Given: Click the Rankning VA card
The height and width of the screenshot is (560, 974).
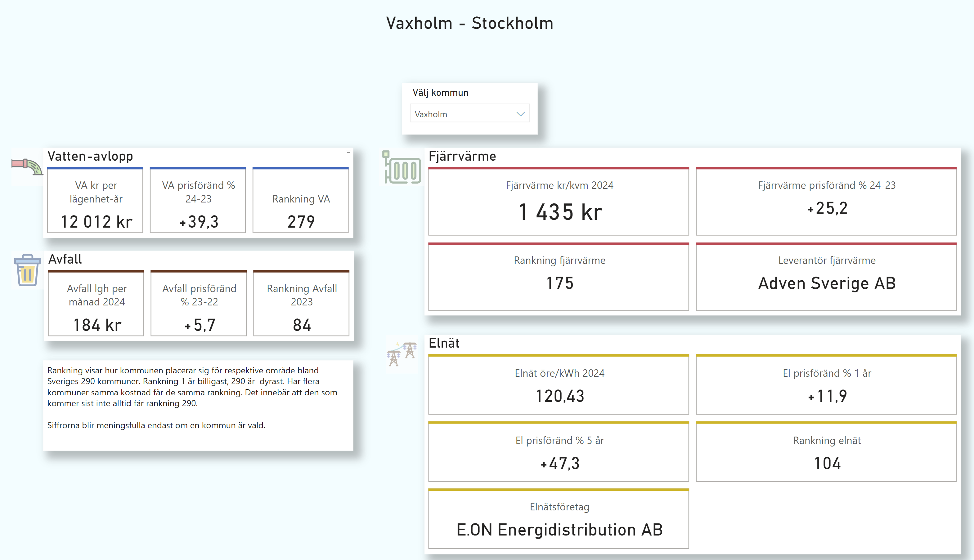Looking at the screenshot, I should pos(301,201).
